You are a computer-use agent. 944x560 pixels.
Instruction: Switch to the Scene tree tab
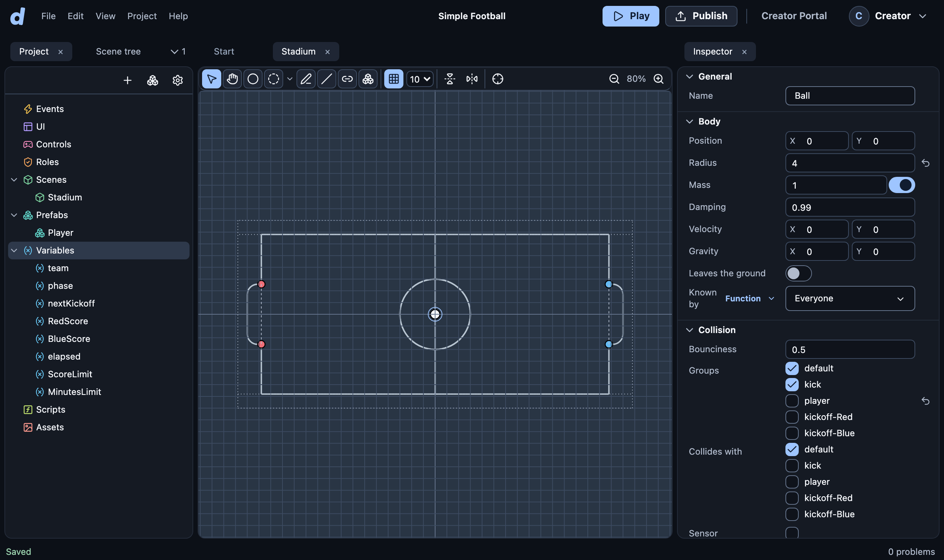[x=118, y=52]
